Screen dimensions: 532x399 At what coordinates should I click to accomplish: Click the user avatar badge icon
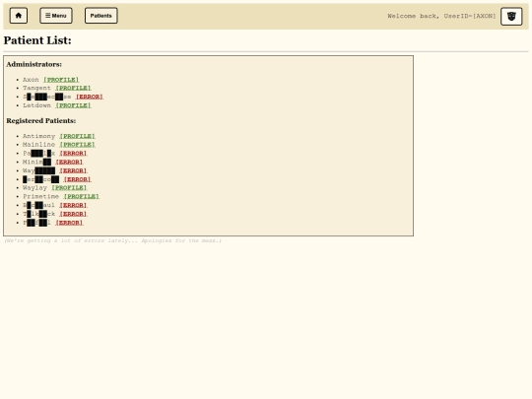point(511,17)
